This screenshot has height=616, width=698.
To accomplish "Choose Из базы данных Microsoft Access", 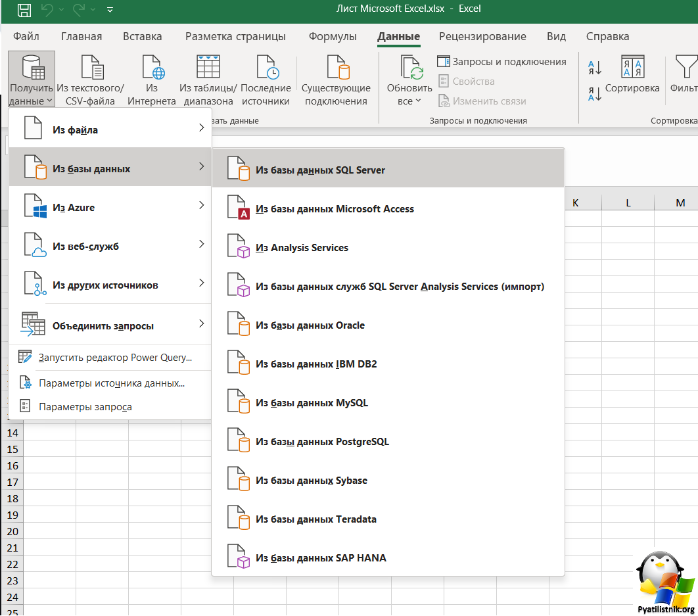I will pos(388,207).
